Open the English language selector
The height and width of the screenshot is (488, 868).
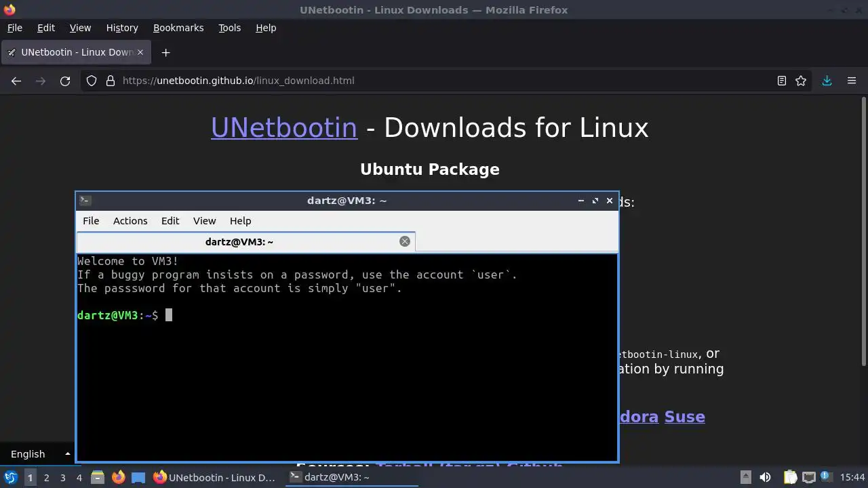click(40, 454)
